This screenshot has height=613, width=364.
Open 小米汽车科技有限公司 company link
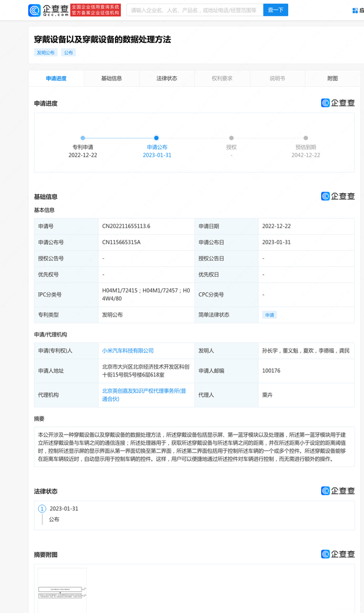point(128,351)
